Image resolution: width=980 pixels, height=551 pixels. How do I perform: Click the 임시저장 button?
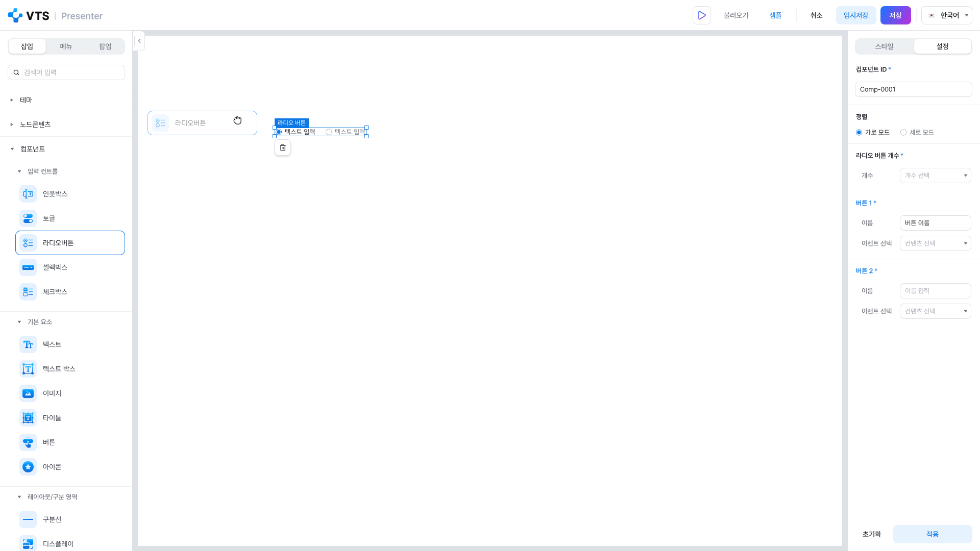(x=856, y=15)
